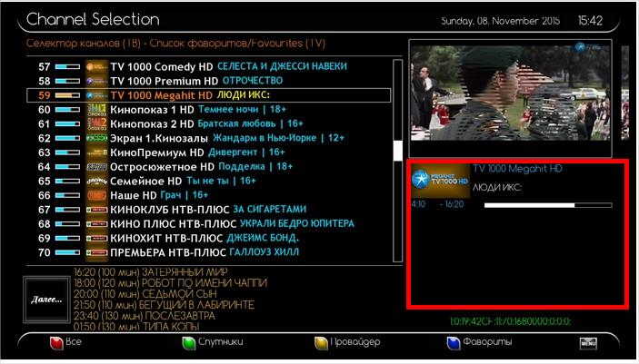The width and height of the screenshot is (639, 364).
Task: Click the КиноПремиум HD channel logo
Action: [96, 152]
